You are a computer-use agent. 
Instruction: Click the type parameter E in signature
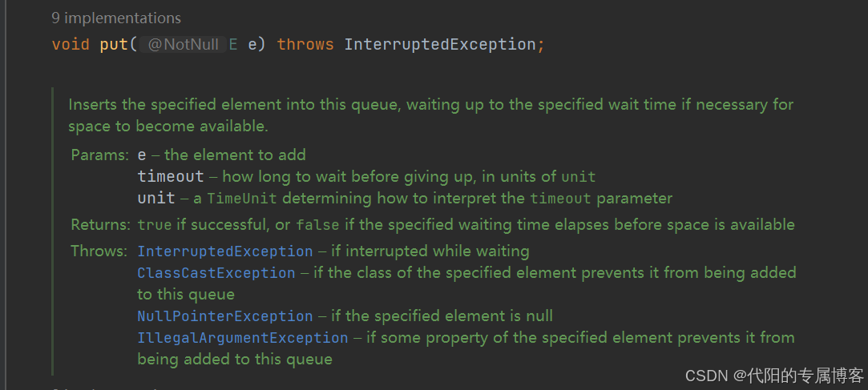[x=233, y=44]
